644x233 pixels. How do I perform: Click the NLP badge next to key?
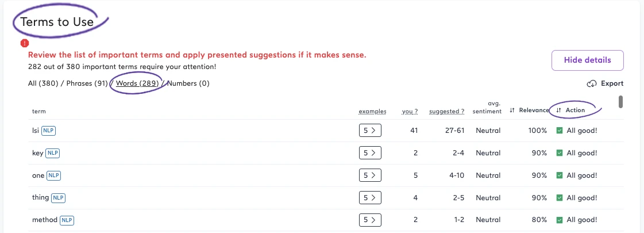pos(52,153)
